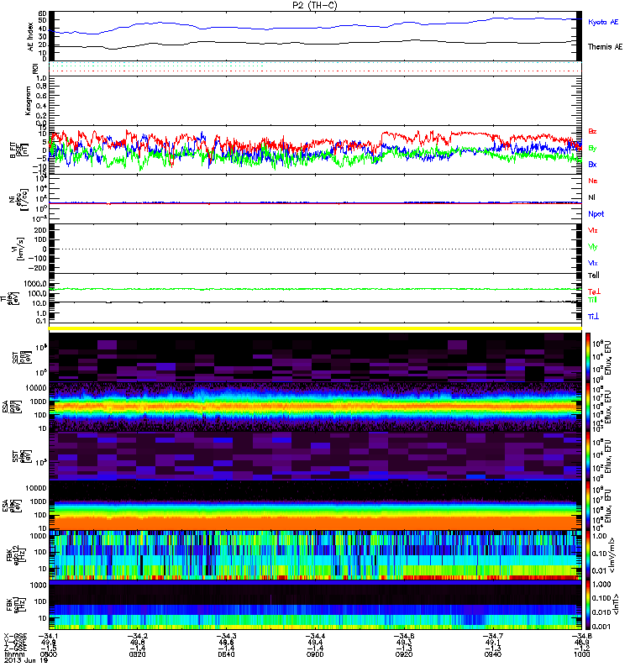Click the plot title "P2 (TH-C)"
The image size is (630, 672).
point(314,5)
